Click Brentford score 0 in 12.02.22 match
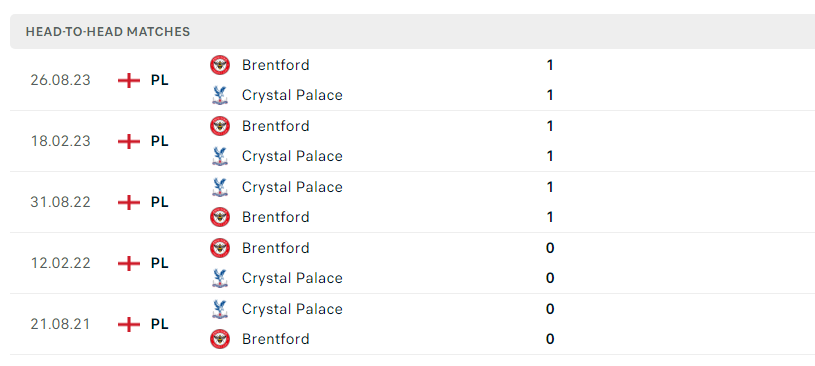This screenshot has height=366, width=815. coord(550,248)
